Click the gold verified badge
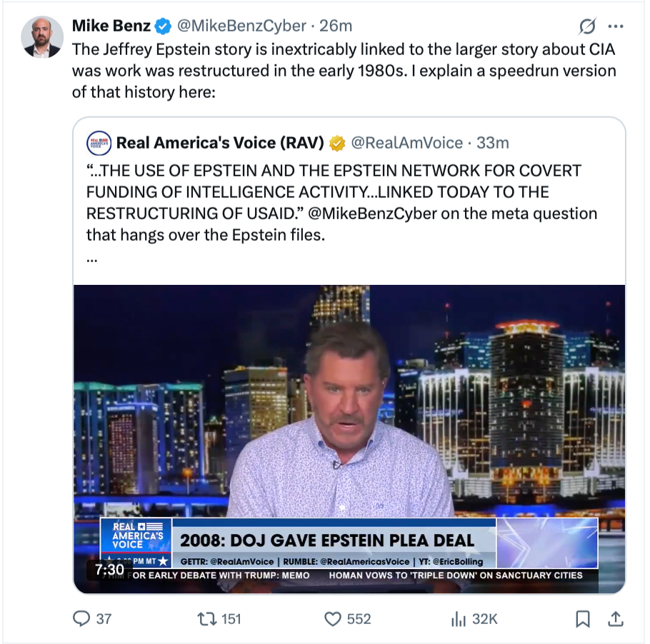The width and height of the screenshot is (650, 644). pos(337,144)
